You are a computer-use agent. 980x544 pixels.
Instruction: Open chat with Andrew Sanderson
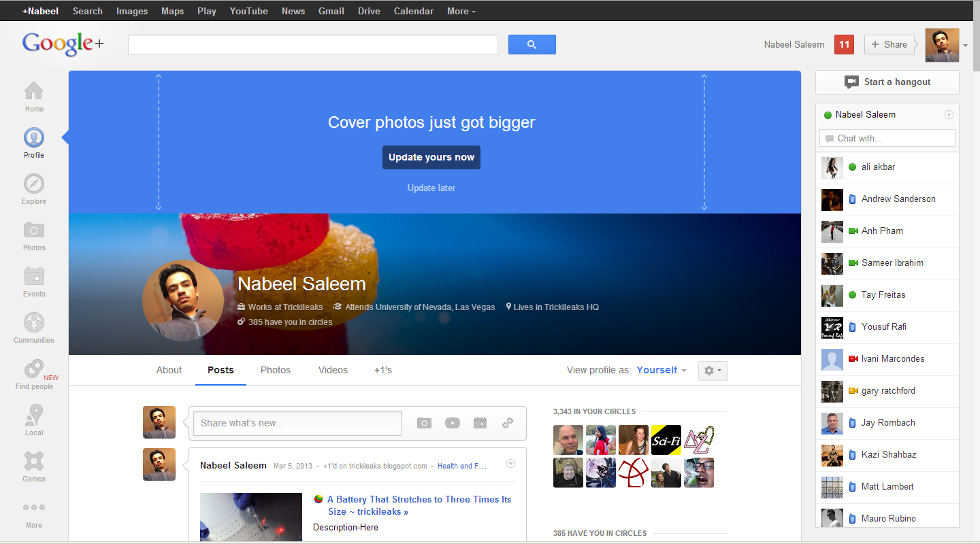point(887,199)
